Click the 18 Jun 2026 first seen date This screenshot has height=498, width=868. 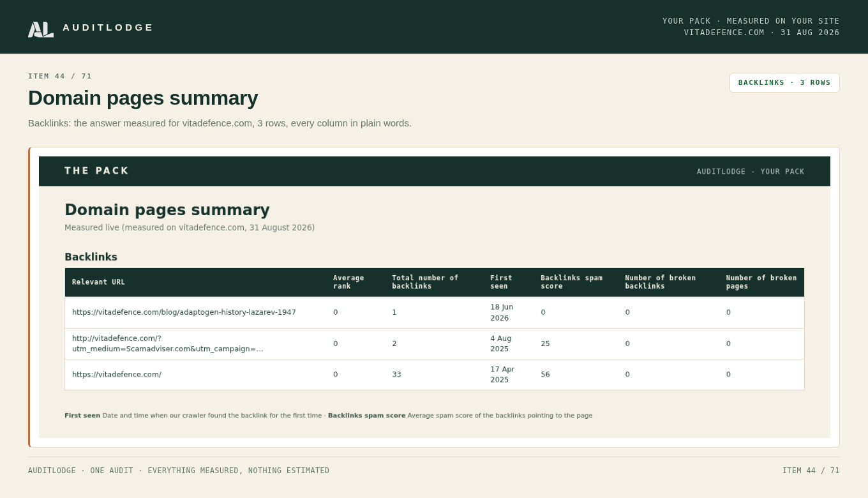tap(502, 312)
